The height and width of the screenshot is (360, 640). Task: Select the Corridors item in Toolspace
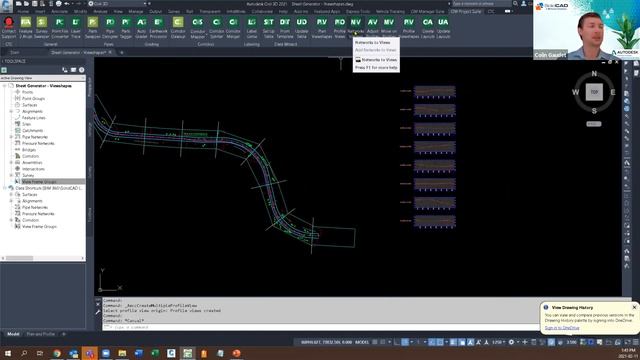(30, 156)
